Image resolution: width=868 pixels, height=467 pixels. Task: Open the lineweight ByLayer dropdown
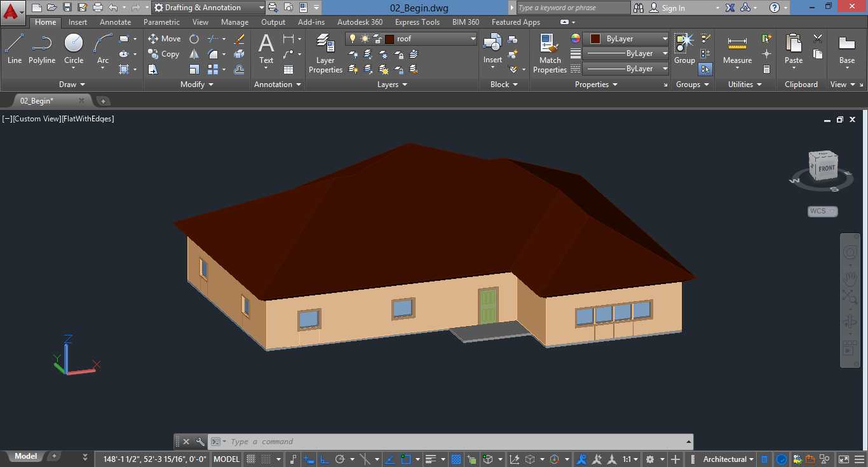click(627, 53)
